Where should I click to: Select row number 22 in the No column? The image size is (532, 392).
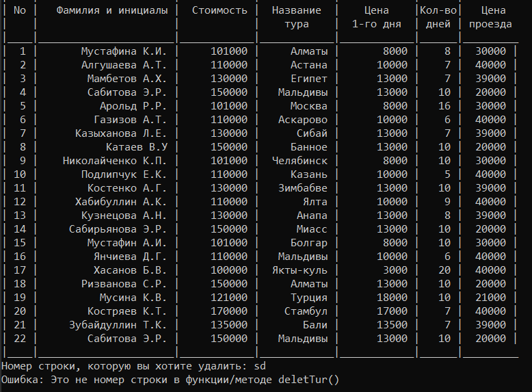coord(20,339)
